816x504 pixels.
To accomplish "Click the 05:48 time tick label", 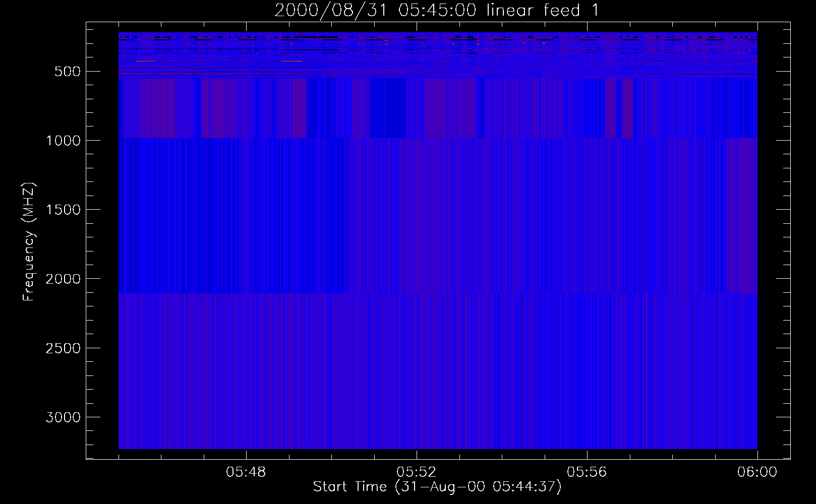I will click(x=246, y=472).
